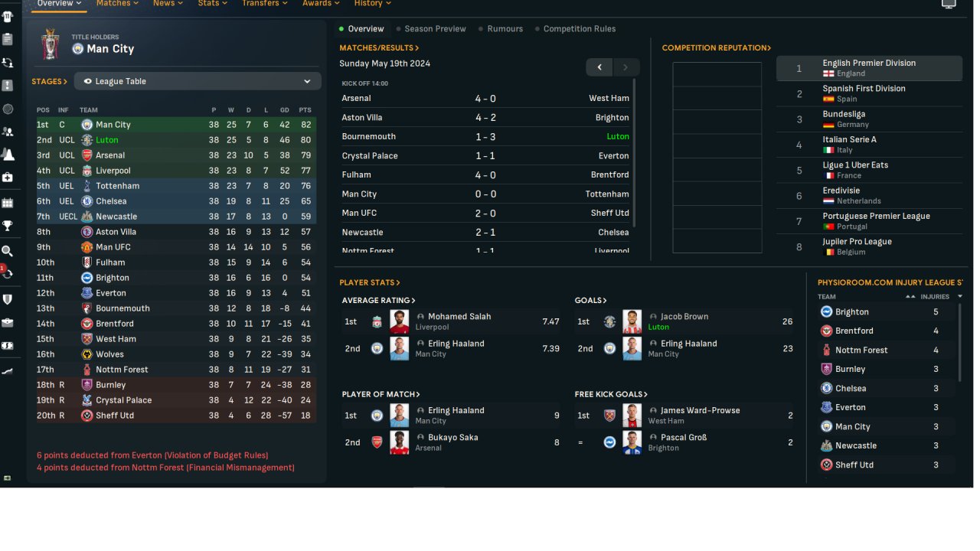Click the England flag under English Premier Division
980x551 pixels.
click(x=828, y=73)
